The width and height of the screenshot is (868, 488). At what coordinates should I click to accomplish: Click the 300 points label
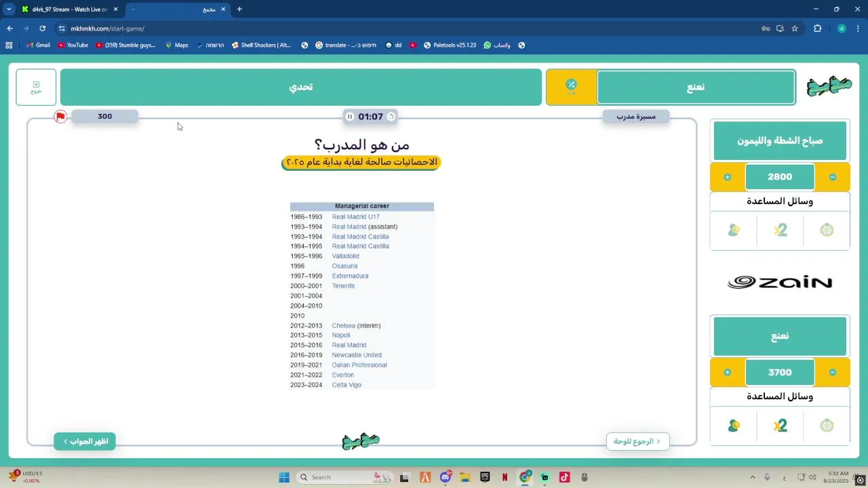click(x=104, y=117)
